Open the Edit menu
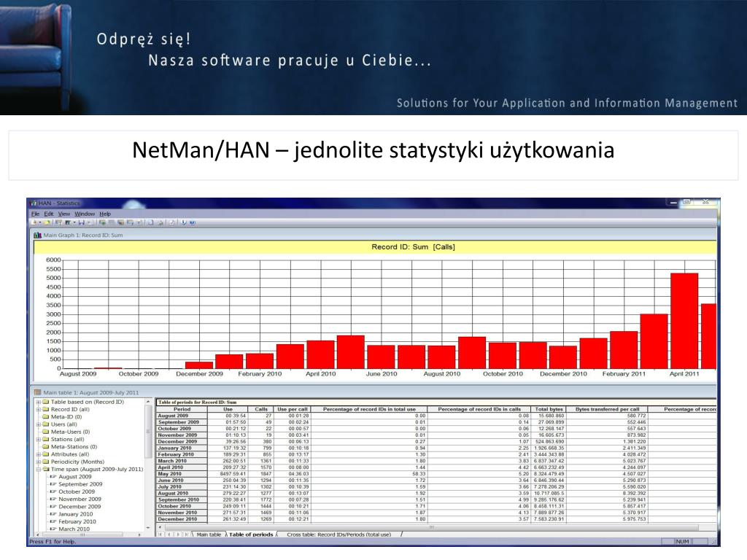Image resolution: width=747 pixels, height=560 pixels. pyautogui.click(x=49, y=214)
